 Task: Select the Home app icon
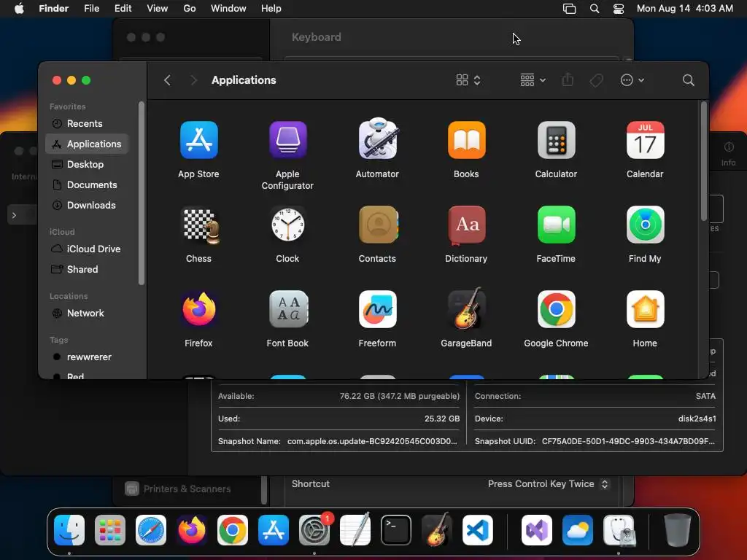tap(645, 309)
